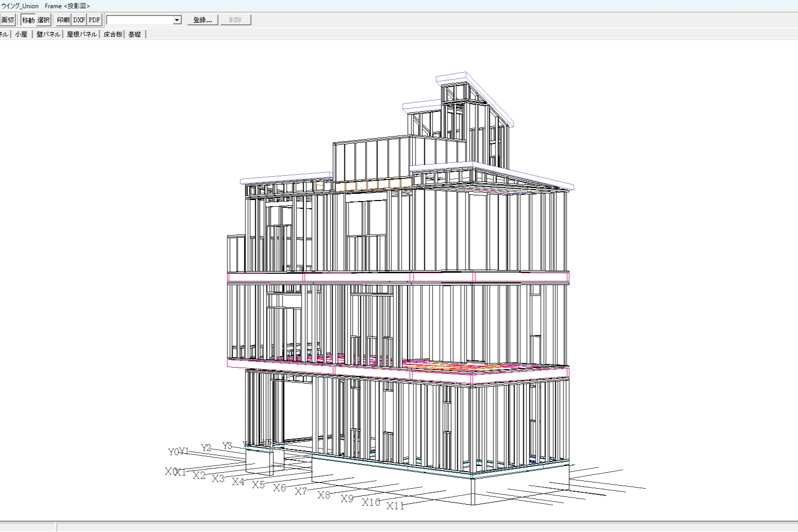Export the view using the PDF button

click(x=94, y=20)
